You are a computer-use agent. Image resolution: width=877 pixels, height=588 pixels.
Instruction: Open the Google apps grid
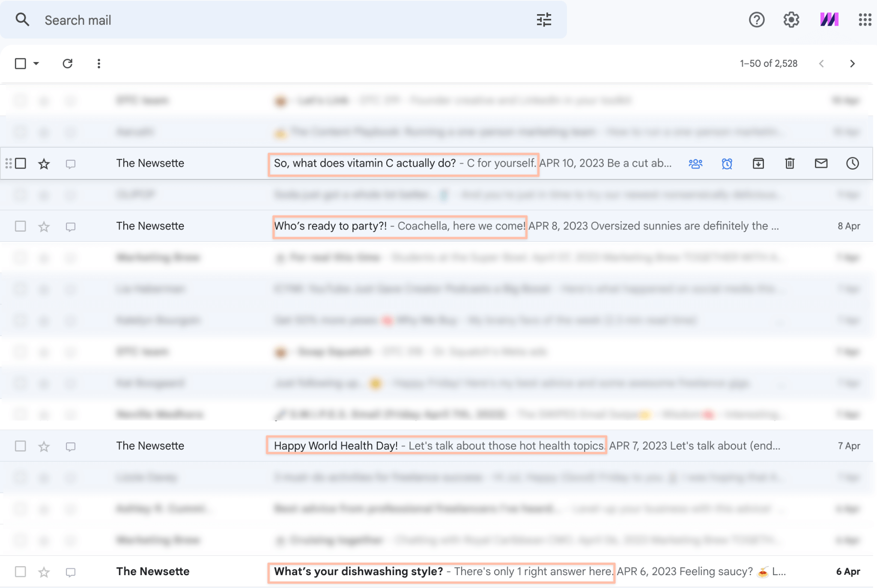point(865,20)
